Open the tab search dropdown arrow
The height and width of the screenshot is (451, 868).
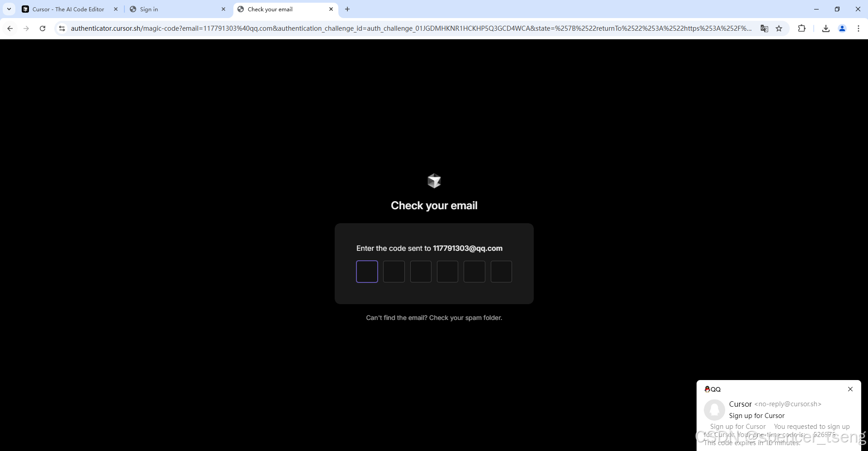9,9
